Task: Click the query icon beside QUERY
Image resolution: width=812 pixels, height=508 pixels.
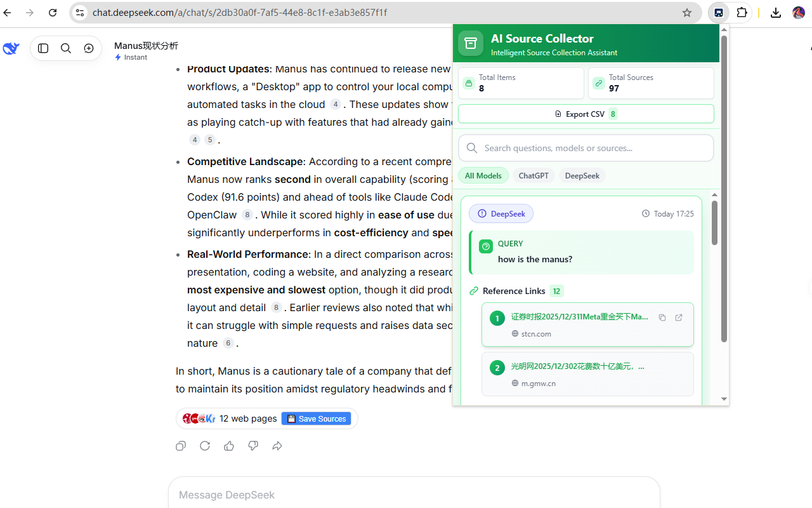Action: click(x=487, y=246)
